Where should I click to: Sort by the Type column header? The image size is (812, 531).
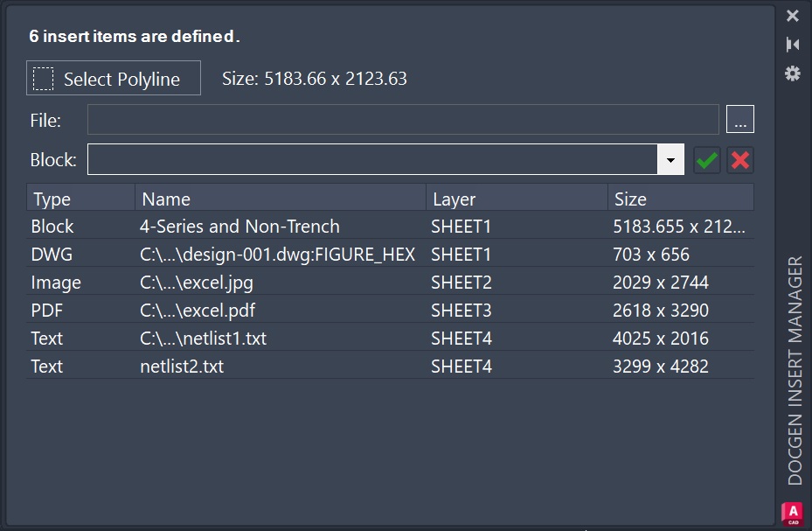80,199
